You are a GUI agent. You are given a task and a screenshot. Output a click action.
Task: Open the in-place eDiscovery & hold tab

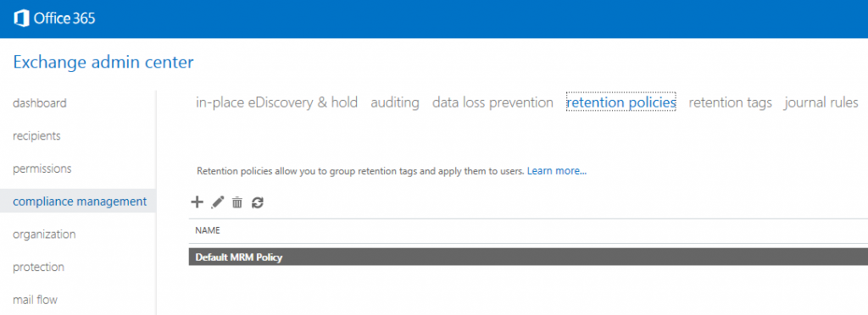[277, 102]
